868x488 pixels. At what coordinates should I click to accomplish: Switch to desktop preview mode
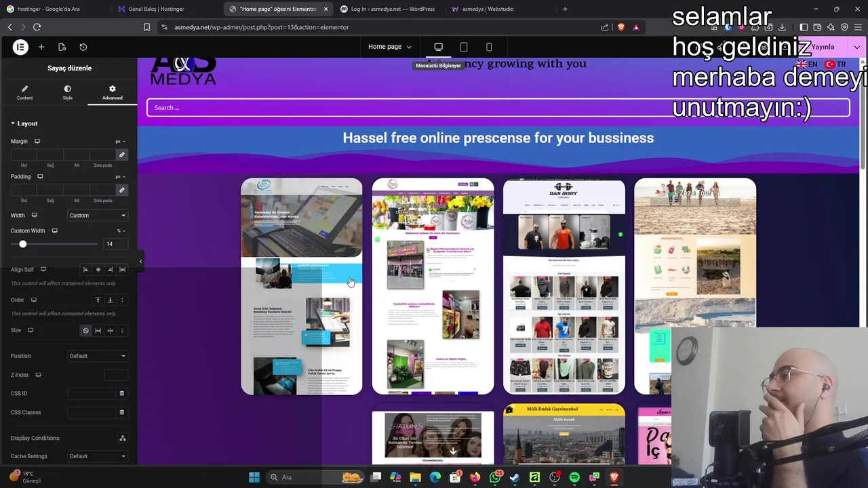click(x=438, y=47)
